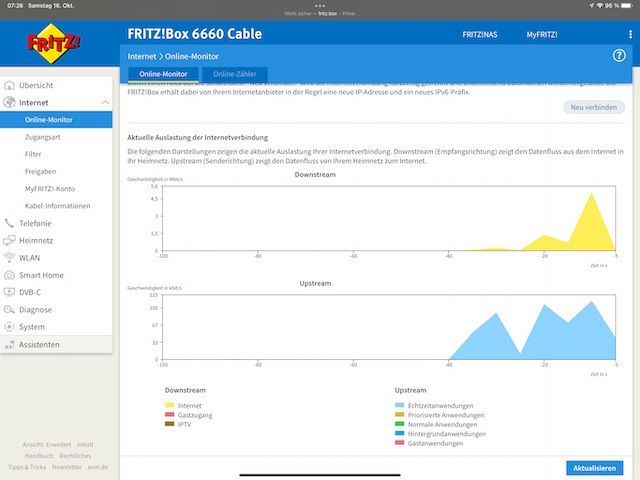Click the Ansicht: Erweitert link

click(47, 444)
